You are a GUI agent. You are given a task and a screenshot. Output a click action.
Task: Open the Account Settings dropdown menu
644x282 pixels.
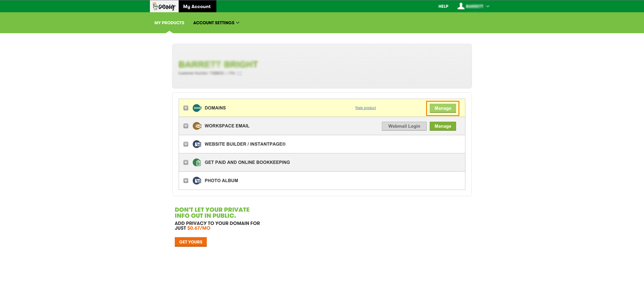tap(216, 23)
